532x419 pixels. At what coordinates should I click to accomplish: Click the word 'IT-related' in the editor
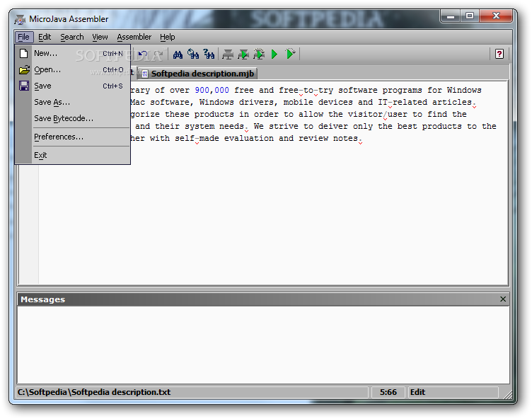point(403,102)
